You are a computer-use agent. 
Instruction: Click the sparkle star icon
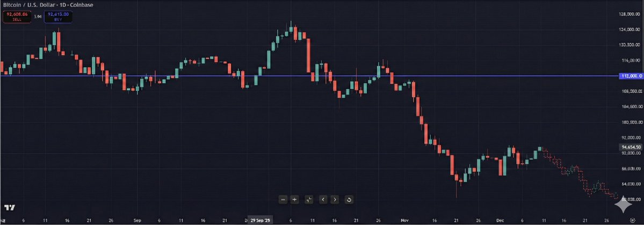pos(625,205)
